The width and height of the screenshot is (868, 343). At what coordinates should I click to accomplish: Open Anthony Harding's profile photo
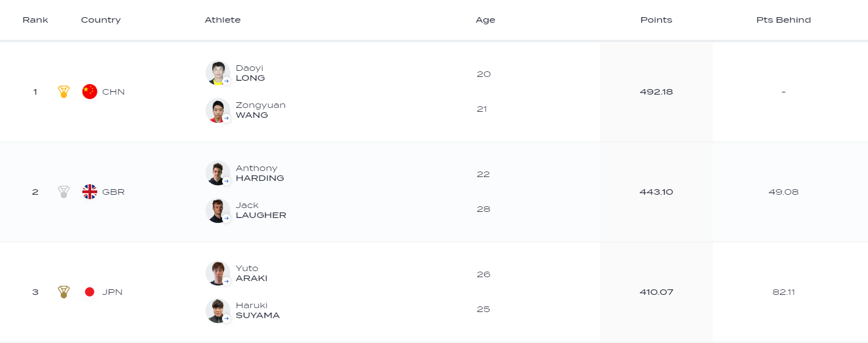click(218, 173)
